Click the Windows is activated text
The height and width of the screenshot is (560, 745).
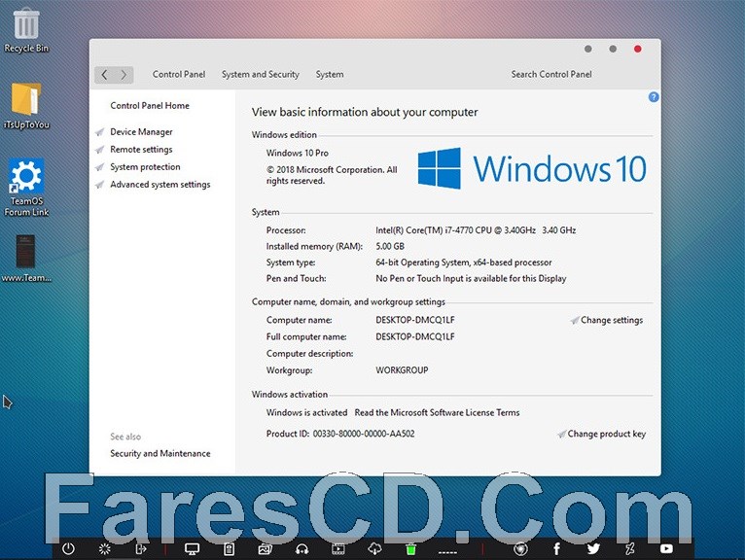click(x=306, y=412)
